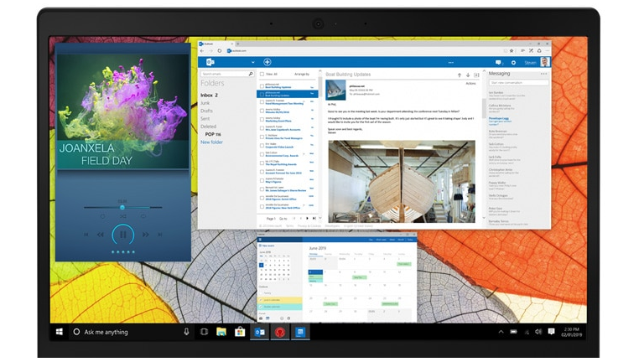Move to the previous message with the up arrow
644x362 pixels.
pos(460,75)
